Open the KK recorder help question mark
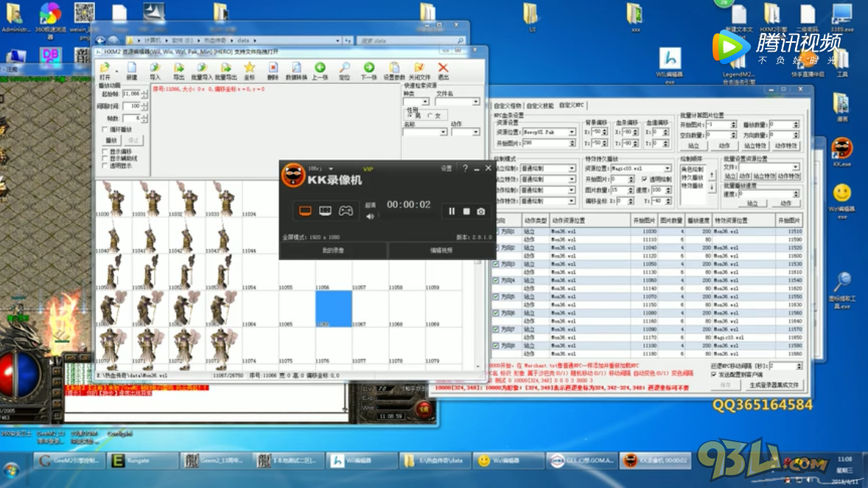This screenshot has height=488, width=868. click(x=465, y=168)
